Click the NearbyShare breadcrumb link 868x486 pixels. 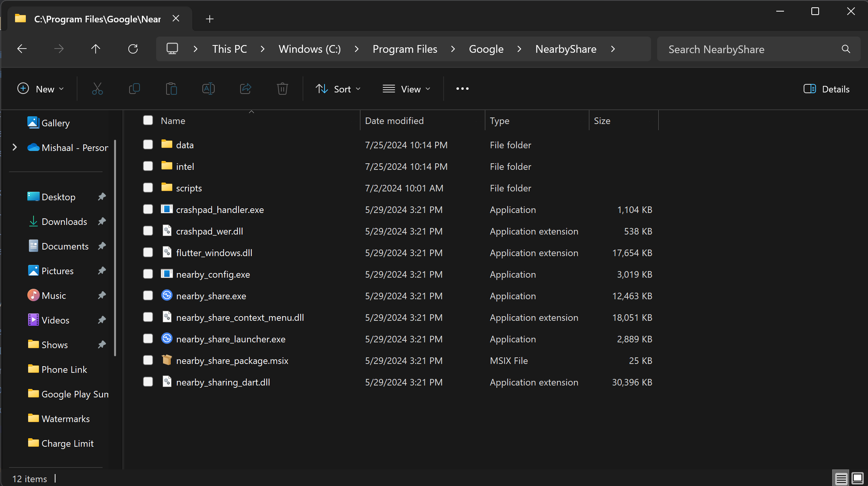[x=566, y=49]
